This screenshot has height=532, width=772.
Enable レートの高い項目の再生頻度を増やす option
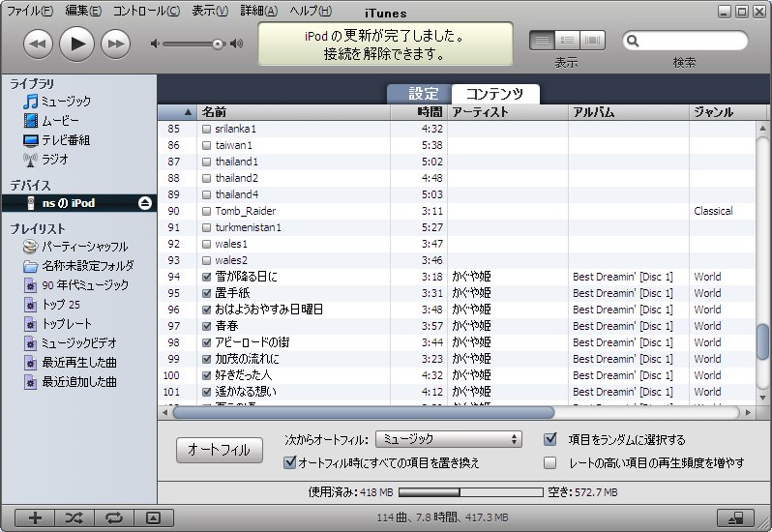click(549, 462)
